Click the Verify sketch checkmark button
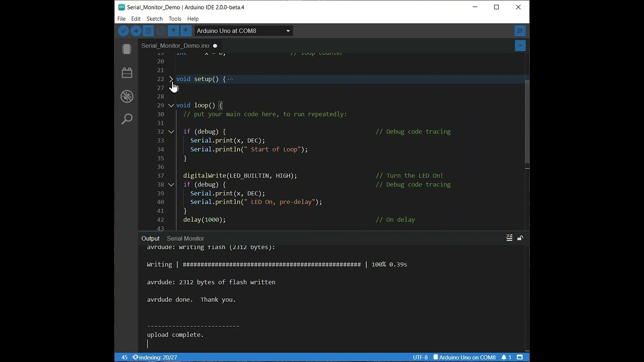Viewport: 644px width, 362px height. pyautogui.click(x=123, y=31)
